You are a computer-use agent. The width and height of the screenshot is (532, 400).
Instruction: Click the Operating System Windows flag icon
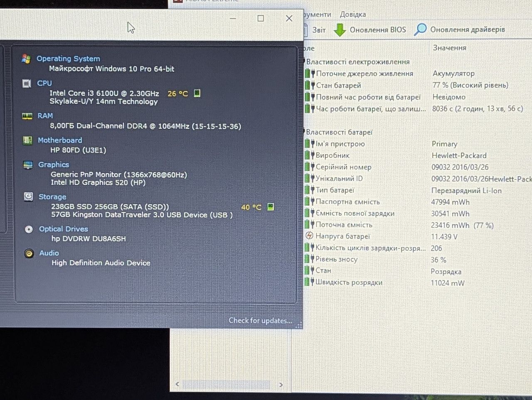pyautogui.click(x=26, y=59)
